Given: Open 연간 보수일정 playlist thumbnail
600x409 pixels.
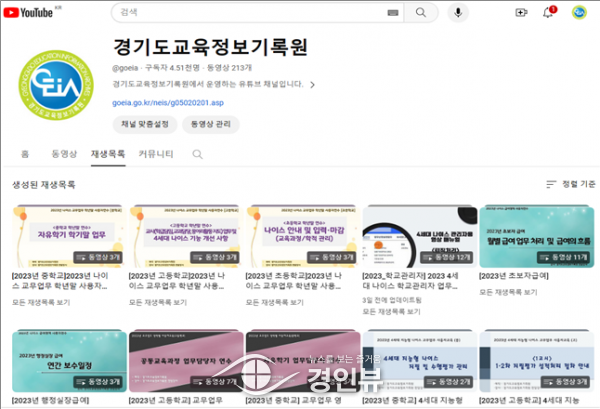Looking at the screenshot, I should point(69,361).
